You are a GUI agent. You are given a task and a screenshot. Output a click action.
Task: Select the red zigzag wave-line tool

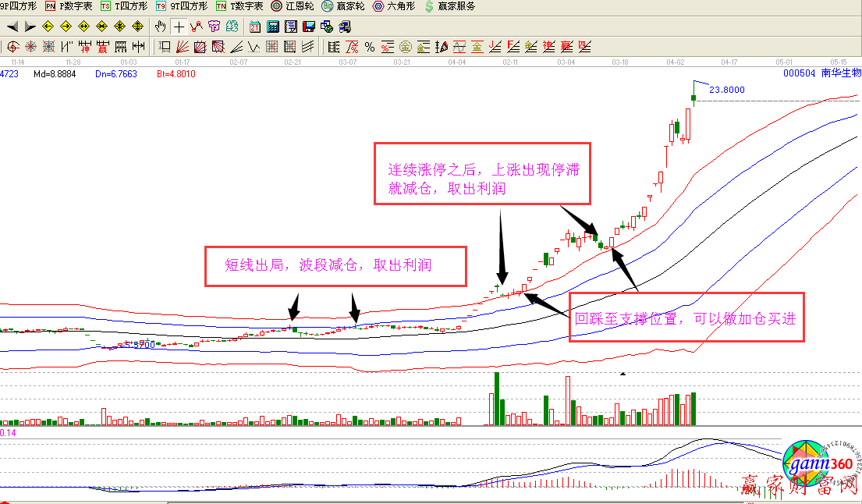(x=197, y=27)
